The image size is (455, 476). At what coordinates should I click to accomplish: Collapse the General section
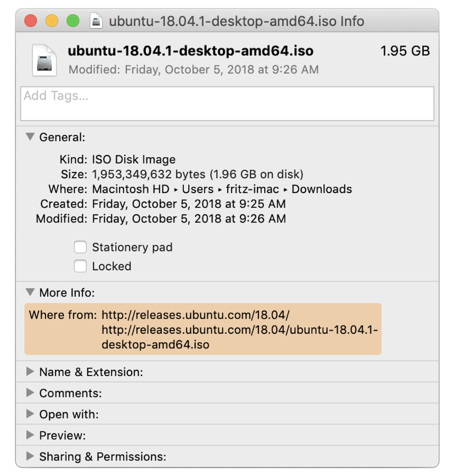(30, 137)
